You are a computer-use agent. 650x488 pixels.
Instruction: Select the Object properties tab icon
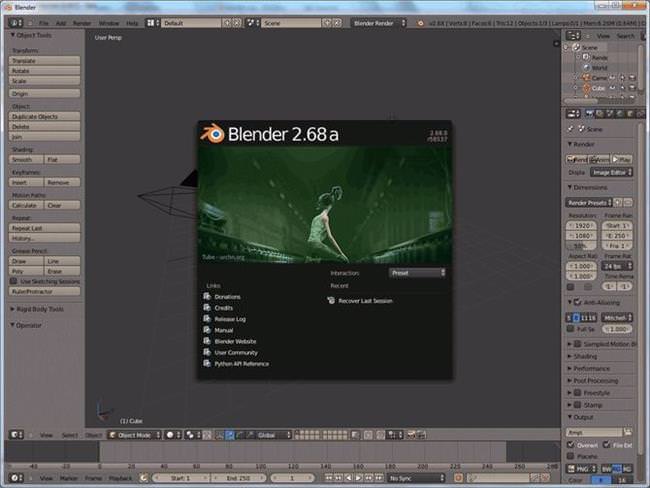(x=630, y=114)
